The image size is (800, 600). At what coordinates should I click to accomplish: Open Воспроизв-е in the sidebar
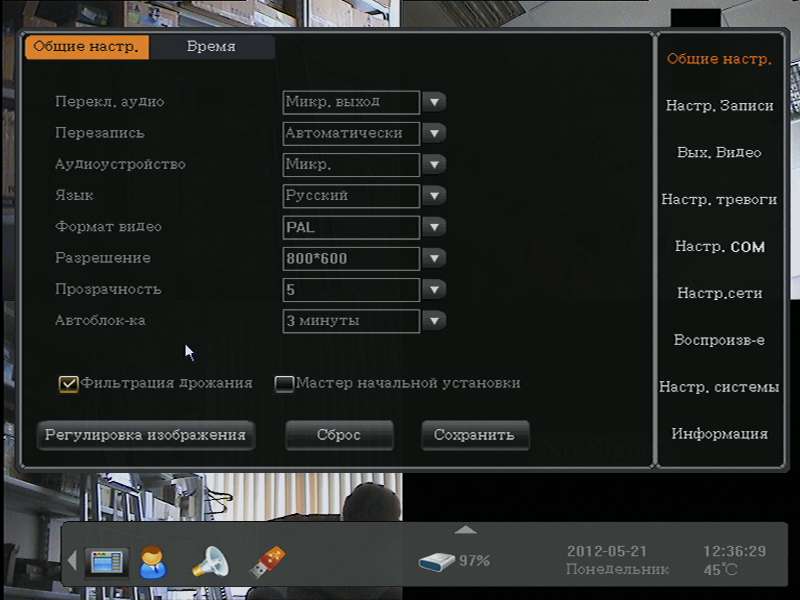(x=719, y=340)
